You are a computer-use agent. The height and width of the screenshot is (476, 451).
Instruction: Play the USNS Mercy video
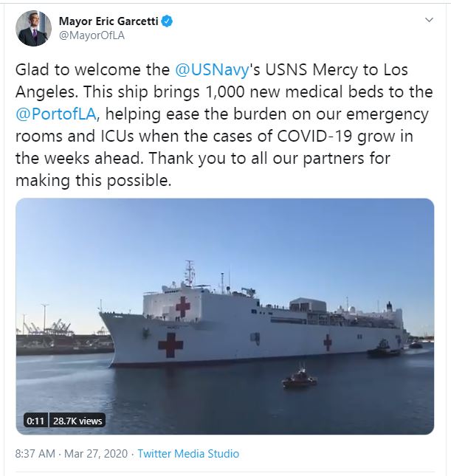[x=224, y=317]
